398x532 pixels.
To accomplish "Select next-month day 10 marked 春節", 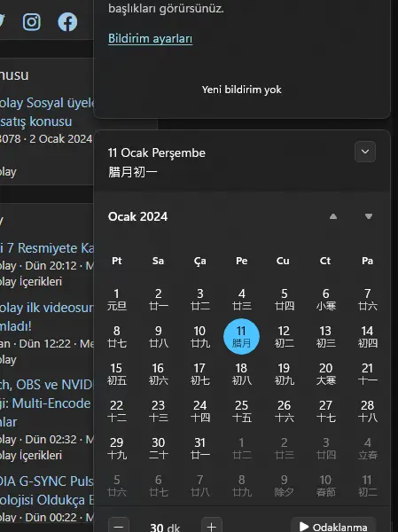I will [x=325, y=486].
